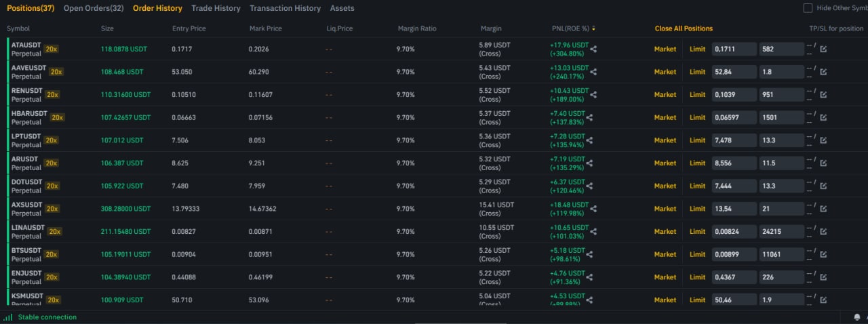The width and height of the screenshot is (868, 324).
Task: Click size value 308.28000 USDT
Action: point(125,209)
